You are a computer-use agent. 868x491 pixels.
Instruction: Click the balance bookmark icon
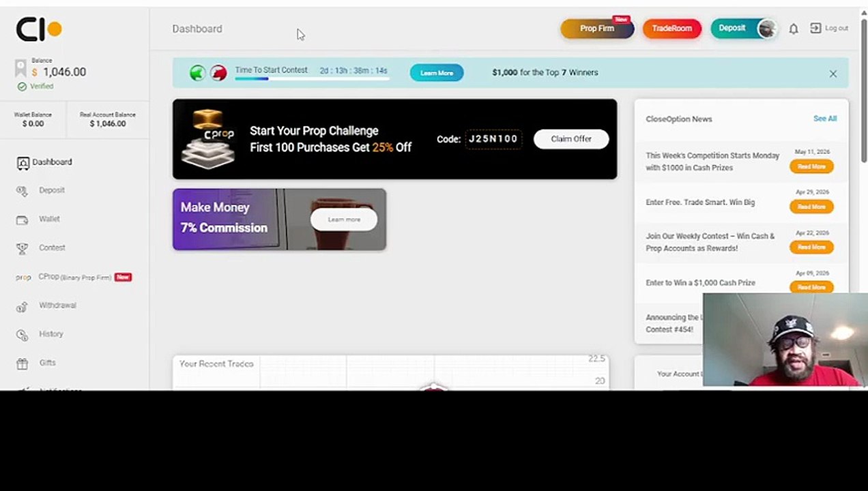click(20, 68)
